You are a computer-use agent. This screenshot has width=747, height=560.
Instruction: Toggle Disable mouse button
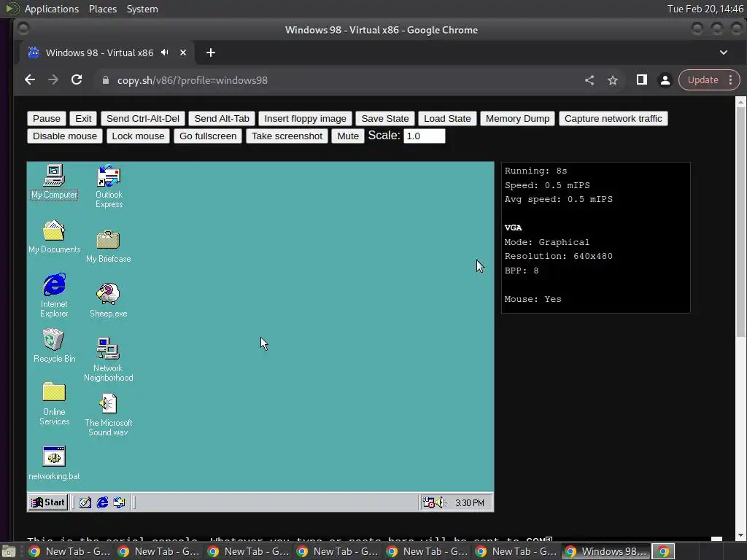pyautogui.click(x=65, y=136)
